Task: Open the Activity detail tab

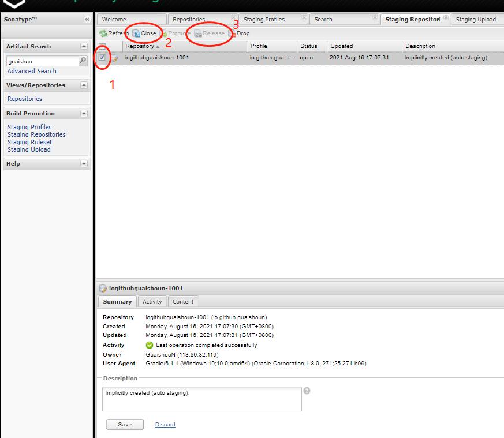Action: (x=152, y=301)
